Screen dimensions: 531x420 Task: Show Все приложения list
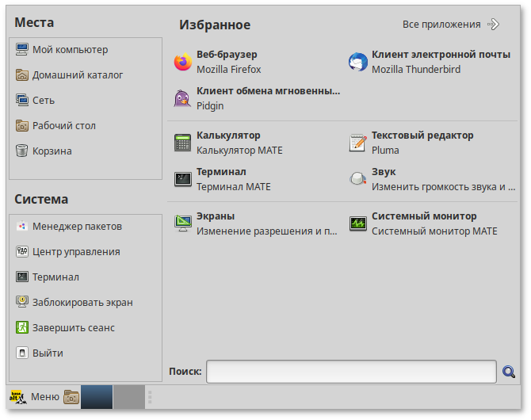450,25
